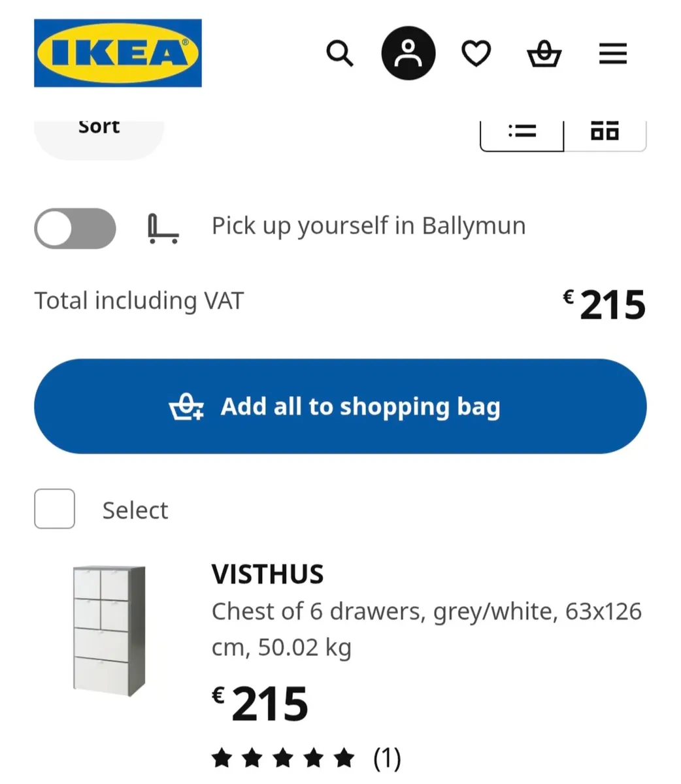Open the search magnifier icon
The height and width of the screenshot is (784, 681).
[x=340, y=53]
